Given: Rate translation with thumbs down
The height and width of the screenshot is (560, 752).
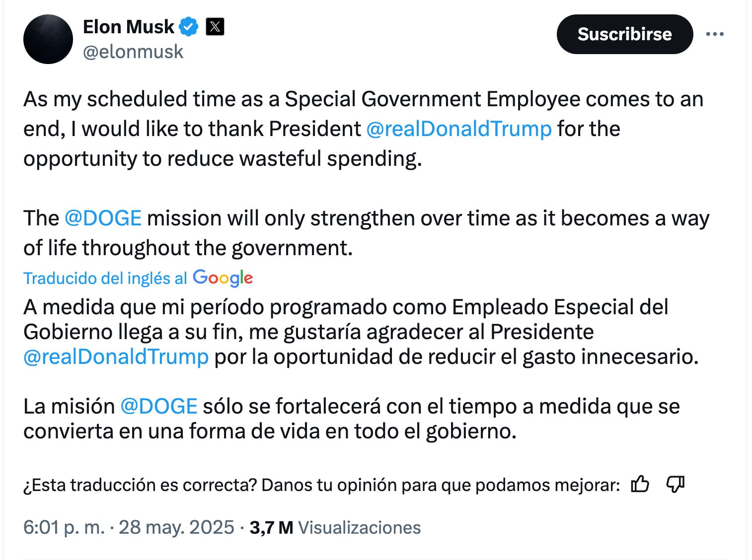Looking at the screenshot, I should click(x=675, y=484).
